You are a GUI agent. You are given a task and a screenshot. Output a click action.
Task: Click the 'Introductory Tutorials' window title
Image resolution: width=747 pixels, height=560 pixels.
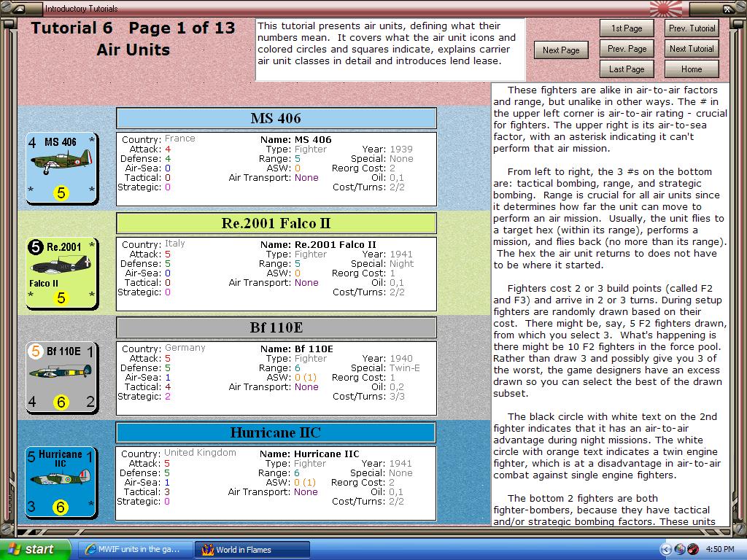82,9
